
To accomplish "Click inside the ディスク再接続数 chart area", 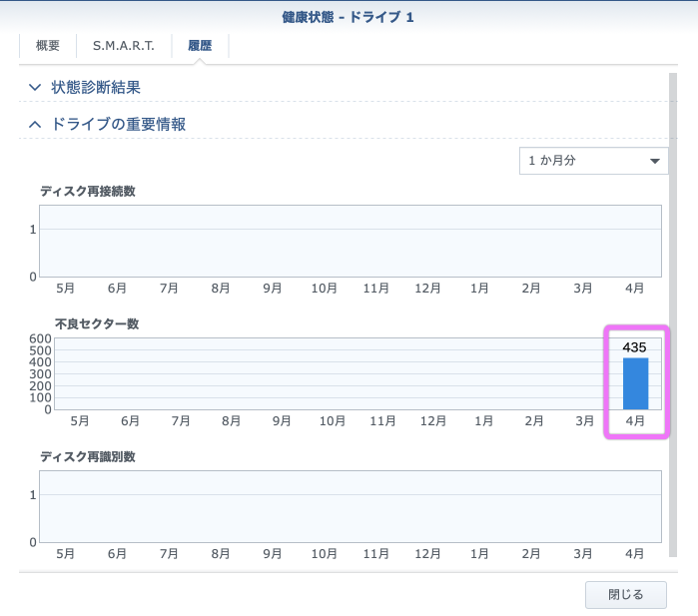I will [x=349, y=242].
